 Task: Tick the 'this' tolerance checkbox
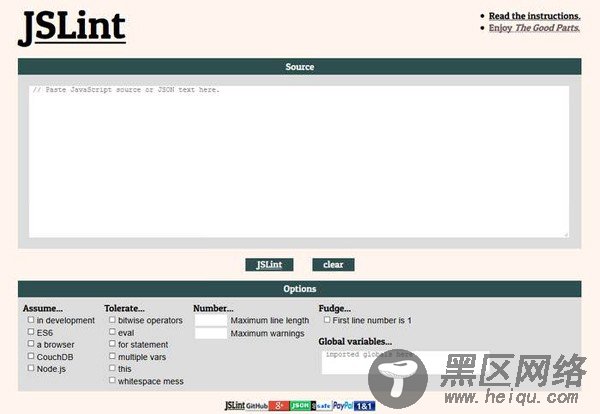112,368
